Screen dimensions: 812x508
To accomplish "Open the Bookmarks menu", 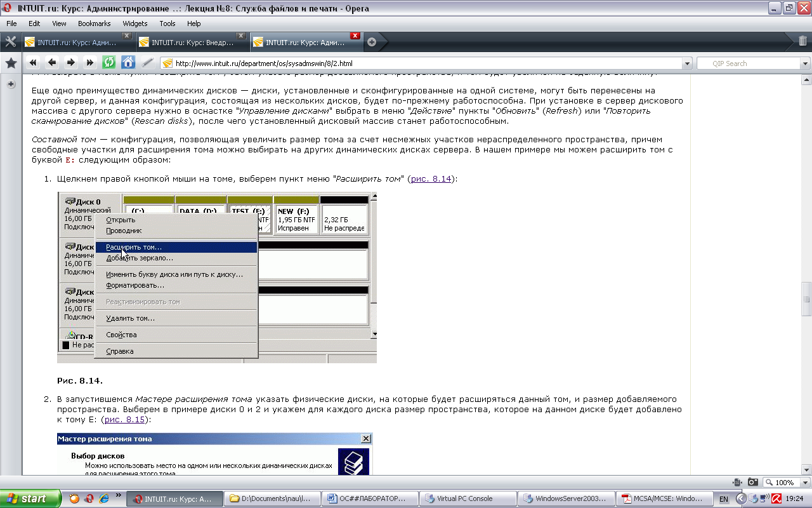I will [95, 23].
